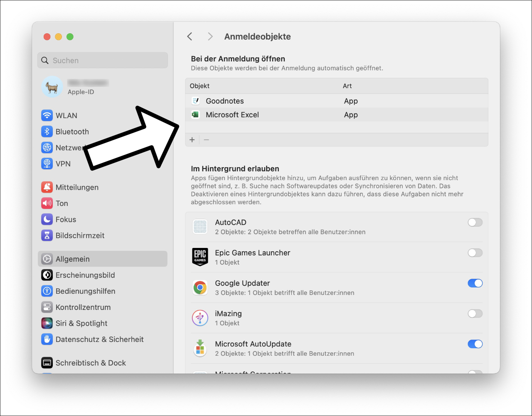The height and width of the screenshot is (416, 532).
Task: Click the Fokus moon icon
Action: 47,219
